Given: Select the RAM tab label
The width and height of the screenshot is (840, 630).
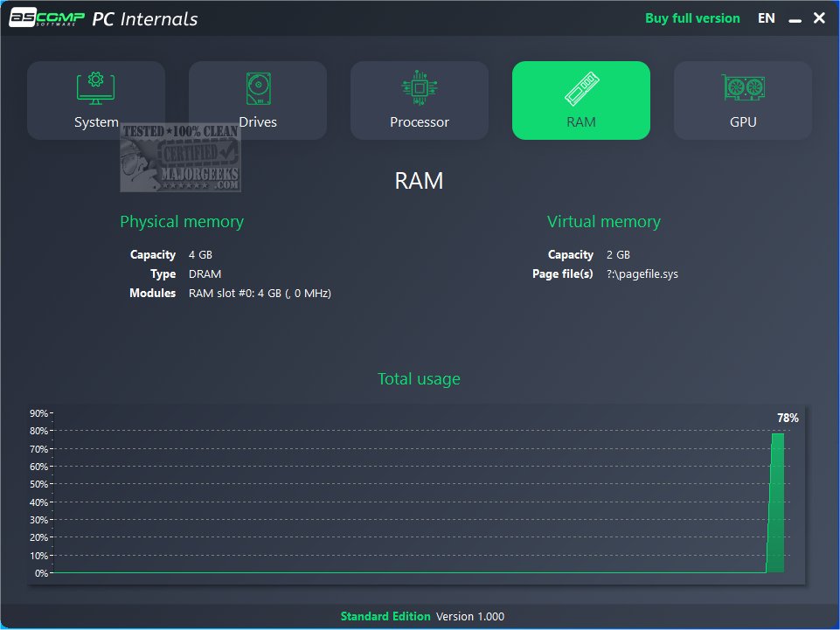Looking at the screenshot, I should coord(581,122).
